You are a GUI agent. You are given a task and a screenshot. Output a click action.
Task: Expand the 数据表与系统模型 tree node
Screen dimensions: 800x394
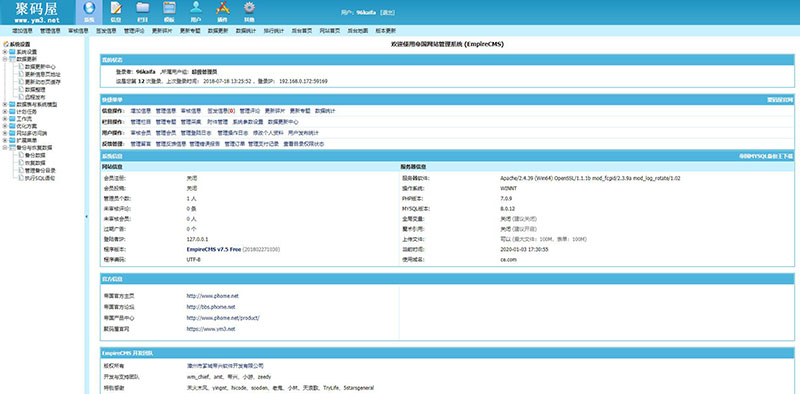pos(5,104)
